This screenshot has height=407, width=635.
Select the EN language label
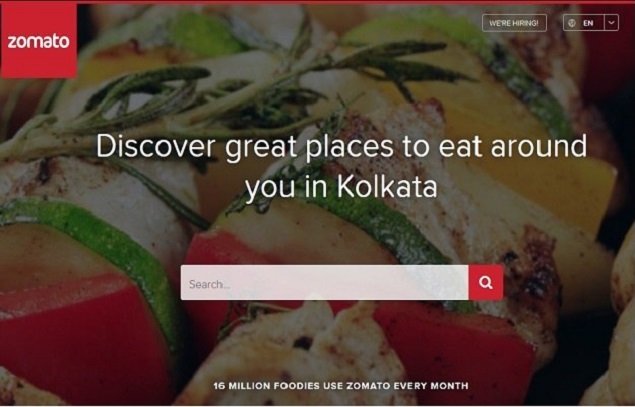coord(588,23)
